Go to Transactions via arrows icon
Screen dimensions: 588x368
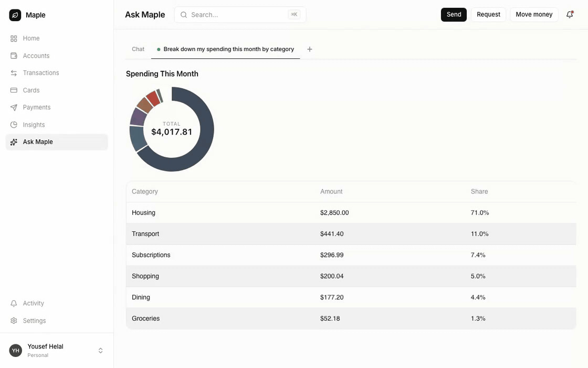14,73
